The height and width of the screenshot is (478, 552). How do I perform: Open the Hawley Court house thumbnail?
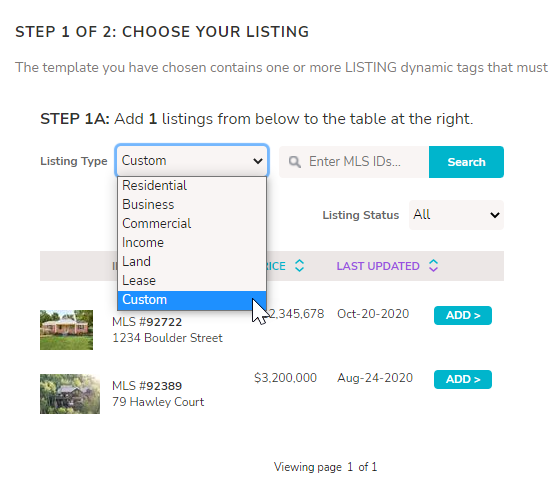[70, 394]
